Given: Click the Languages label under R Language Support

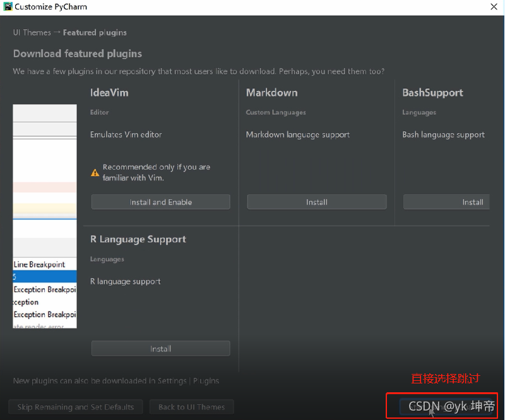Looking at the screenshot, I should pos(107,259).
